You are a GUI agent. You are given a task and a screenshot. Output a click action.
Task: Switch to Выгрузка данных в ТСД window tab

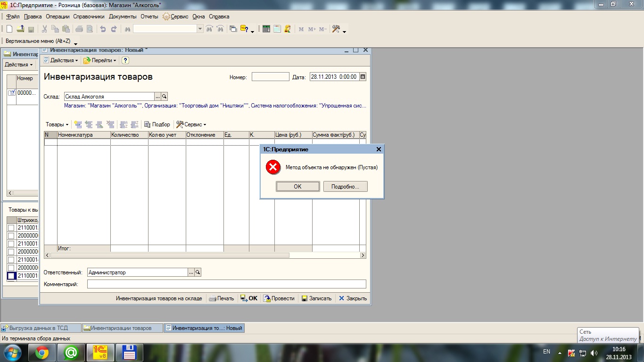(x=41, y=328)
